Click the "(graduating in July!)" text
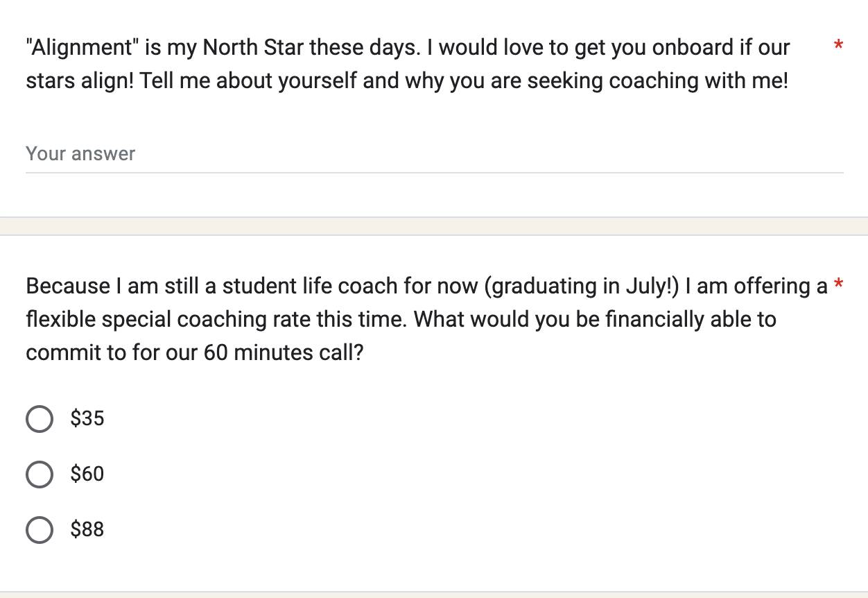868x598 pixels. (581, 287)
